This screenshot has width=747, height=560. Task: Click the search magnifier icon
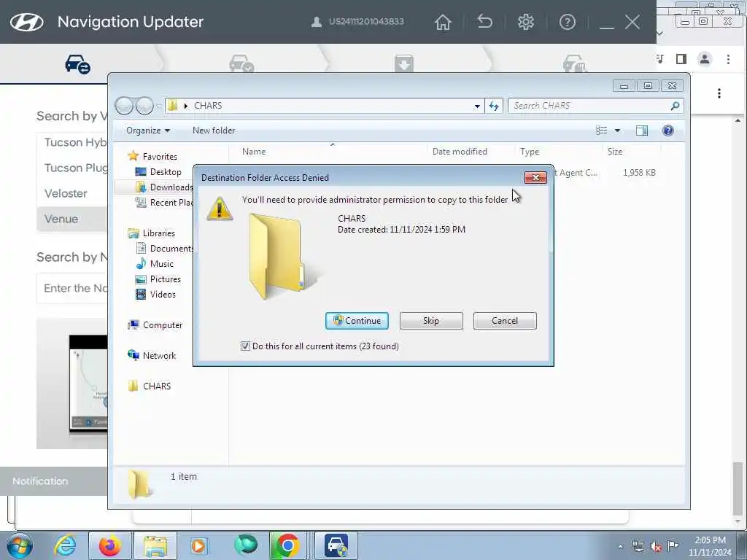pyautogui.click(x=675, y=106)
